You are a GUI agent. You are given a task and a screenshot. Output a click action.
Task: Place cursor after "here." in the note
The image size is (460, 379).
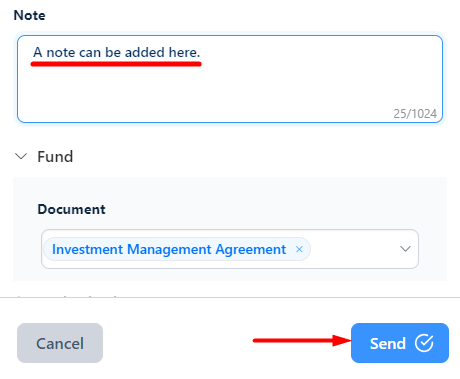[x=201, y=52]
